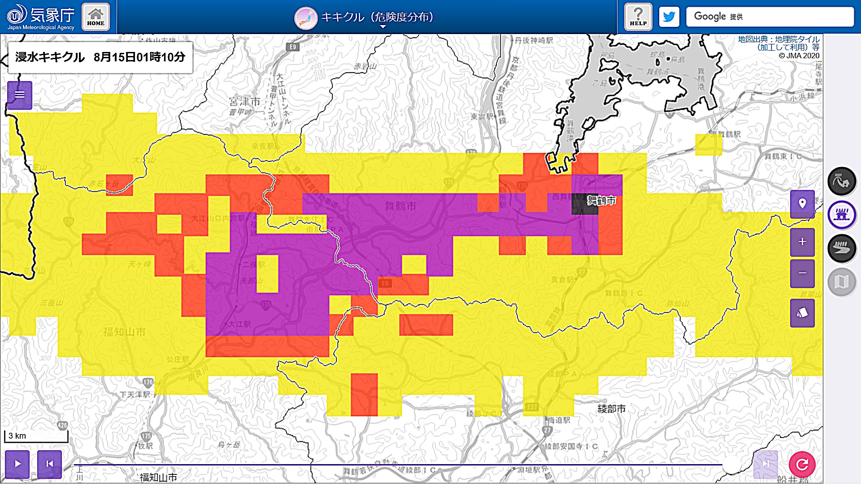The width and height of the screenshot is (861, 504).
Task: Click the 気象庁 Japan Meteorological Agency logo
Action: click(x=40, y=17)
